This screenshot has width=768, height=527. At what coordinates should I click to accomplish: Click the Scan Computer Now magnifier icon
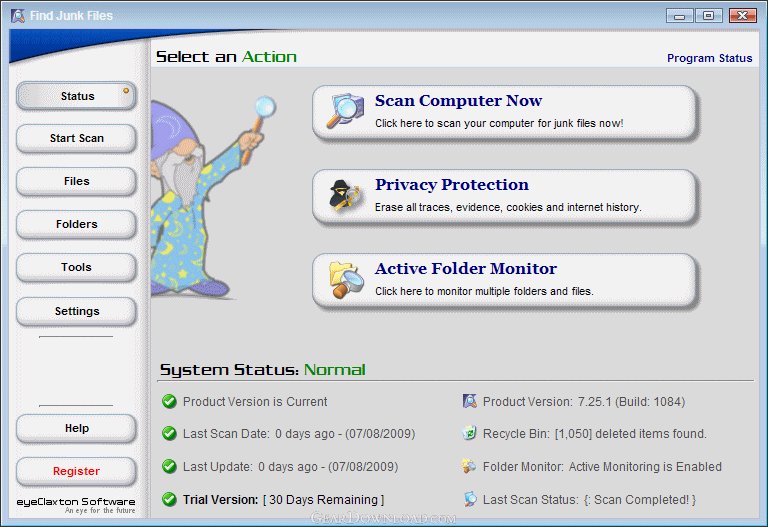click(345, 111)
